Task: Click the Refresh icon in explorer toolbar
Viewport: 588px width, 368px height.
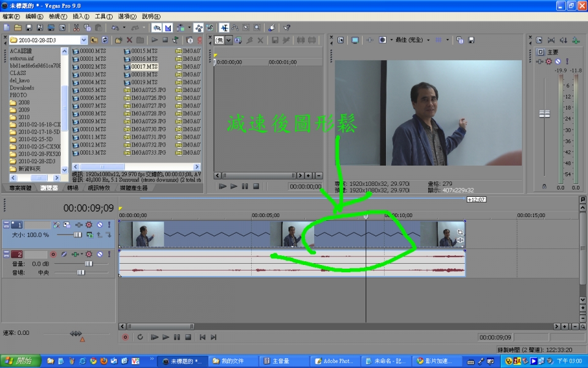Action: (105, 40)
